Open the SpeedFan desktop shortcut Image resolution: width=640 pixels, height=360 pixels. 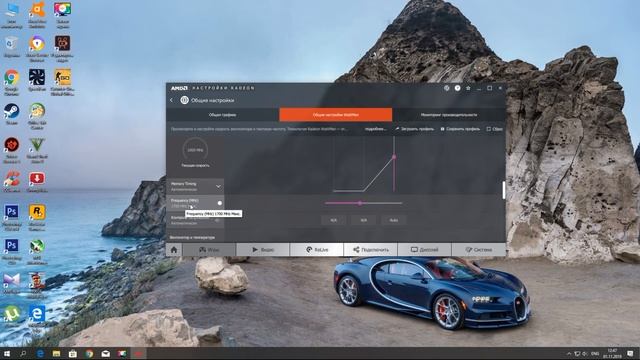tap(37, 80)
